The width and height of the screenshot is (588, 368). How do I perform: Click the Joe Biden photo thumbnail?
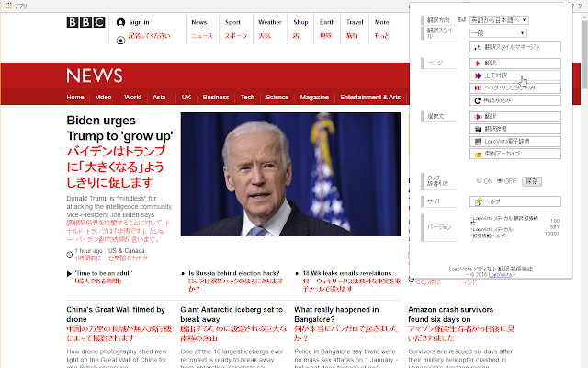pyautogui.click(x=290, y=174)
